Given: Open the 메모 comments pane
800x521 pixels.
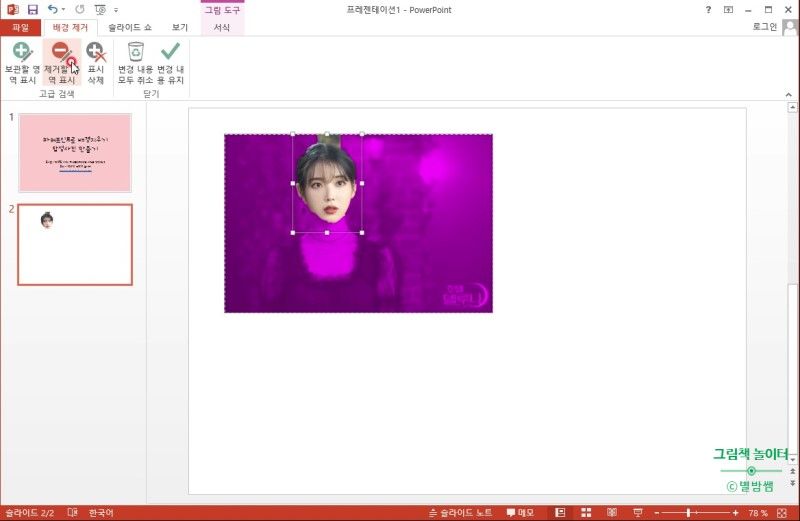Looking at the screenshot, I should [x=520, y=513].
